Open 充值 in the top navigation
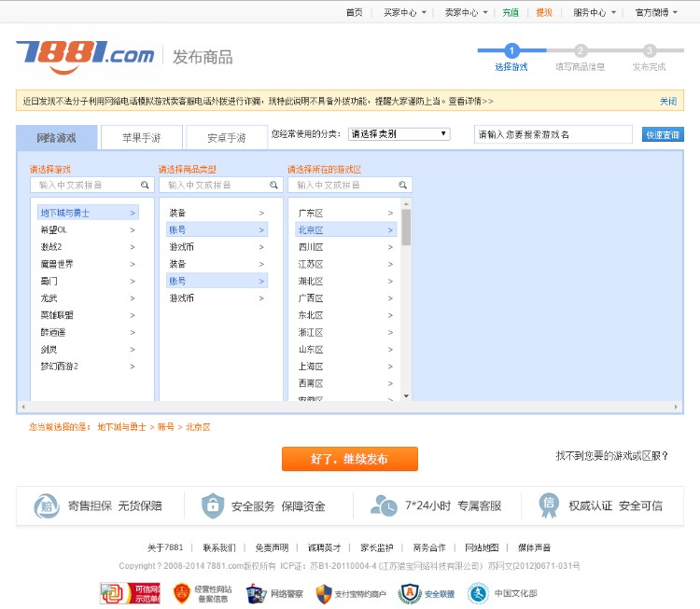700x609 pixels. point(511,12)
